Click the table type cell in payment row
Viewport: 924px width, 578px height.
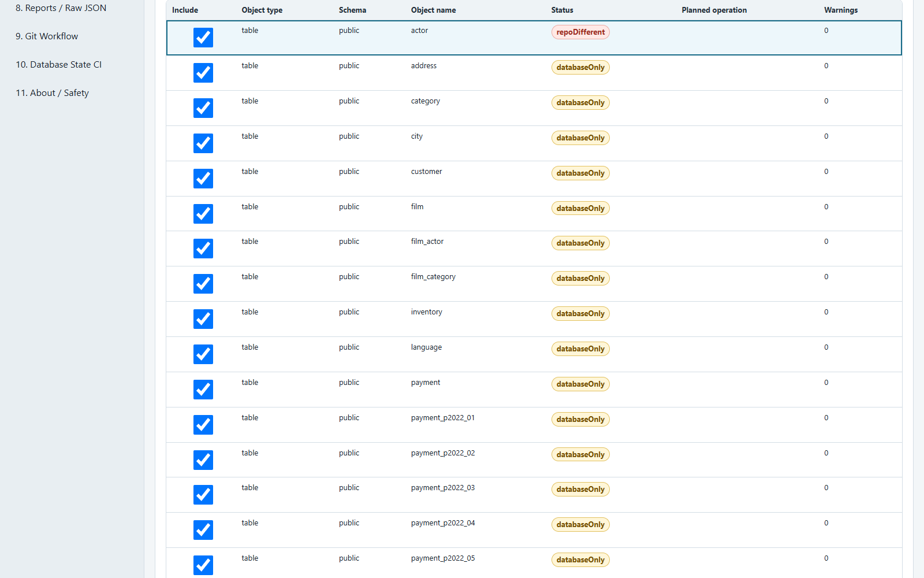[x=250, y=383]
